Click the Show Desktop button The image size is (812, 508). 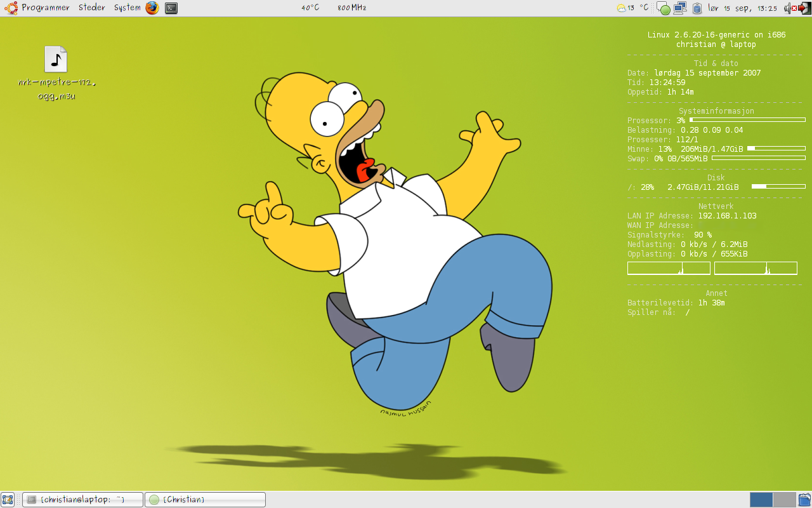pos(8,500)
